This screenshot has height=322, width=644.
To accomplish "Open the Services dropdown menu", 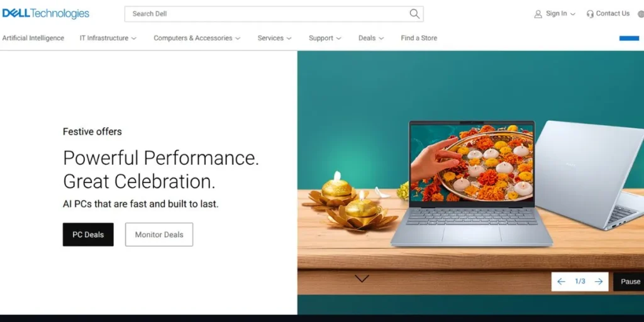I will pos(274,38).
